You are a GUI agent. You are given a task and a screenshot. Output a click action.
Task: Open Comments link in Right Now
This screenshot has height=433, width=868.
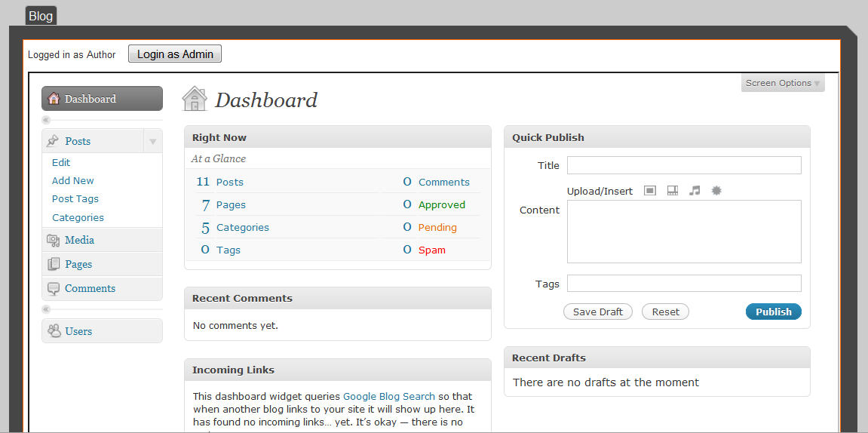(444, 182)
